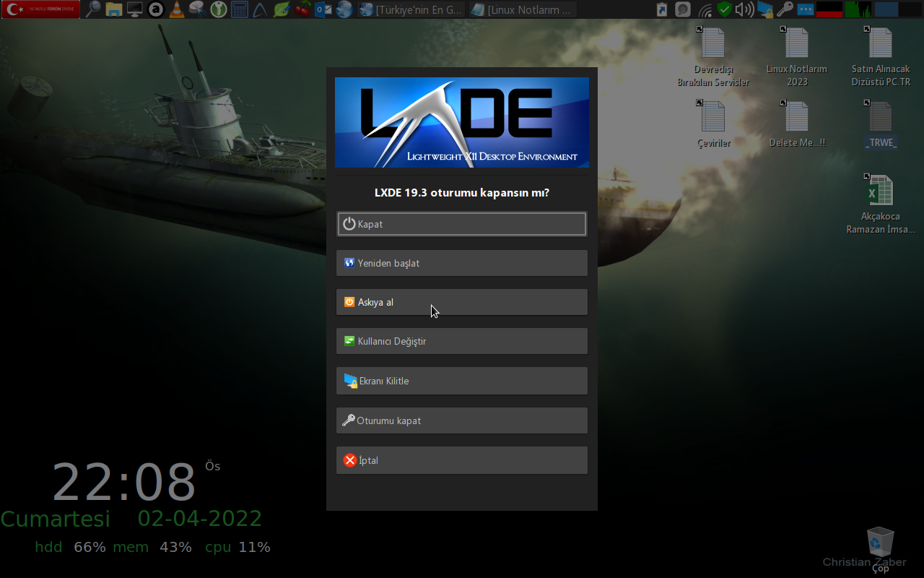Switch to the Linux Notlarım taskbar window
This screenshot has width=924, height=578.
pos(523,9)
